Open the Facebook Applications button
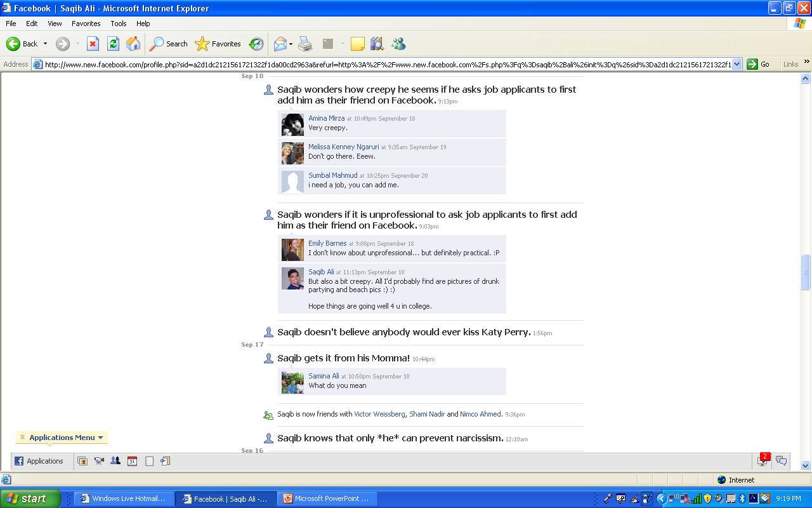Screen dimensions: 812x508 point(39,461)
